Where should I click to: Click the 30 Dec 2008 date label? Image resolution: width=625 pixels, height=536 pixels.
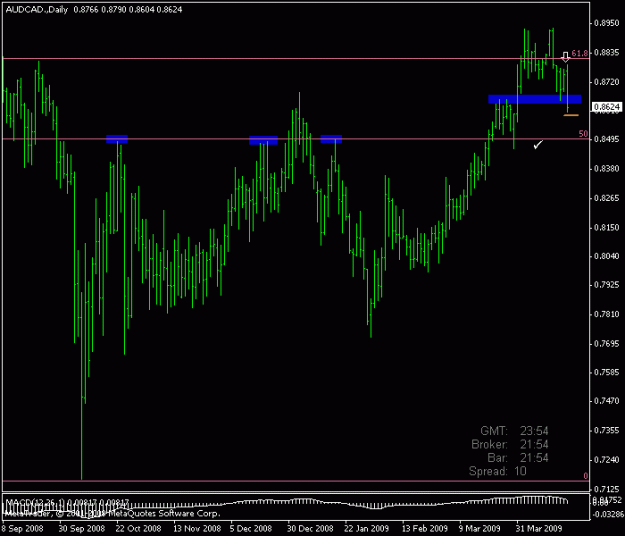tap(310, 528)
